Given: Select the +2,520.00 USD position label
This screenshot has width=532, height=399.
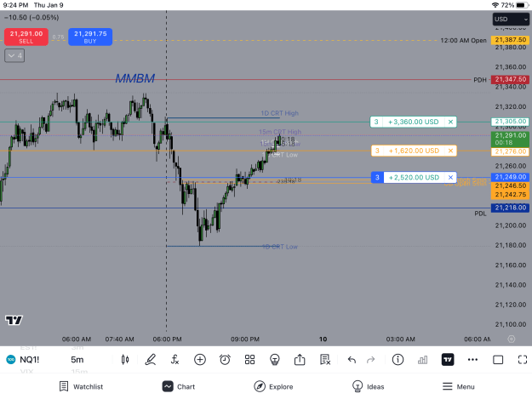Looking at the screenshot, I should click(414, 177).
